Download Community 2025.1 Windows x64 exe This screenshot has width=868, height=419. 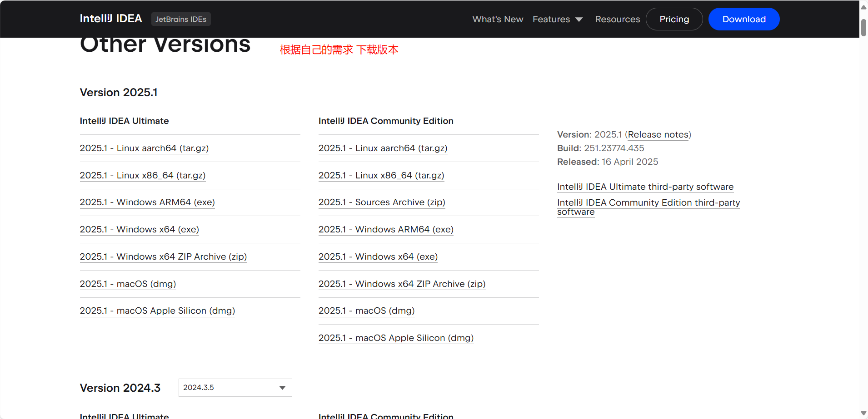point(378,256)
